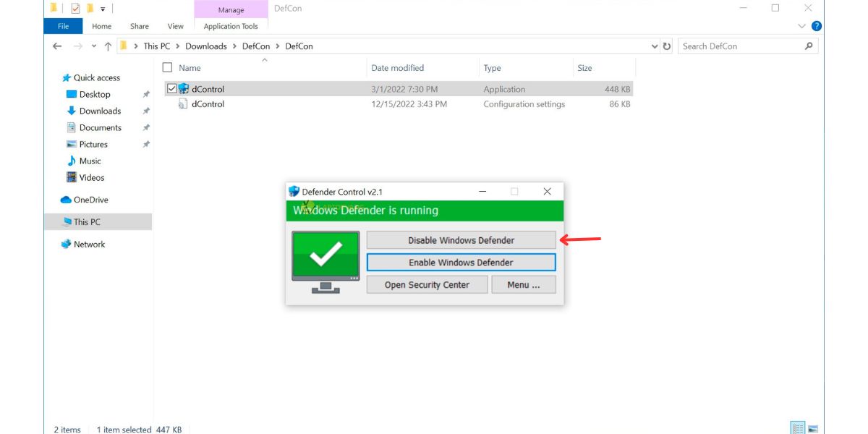This screenshot has width=868, height=434.
Task: Open Documents in the sidebar
Action: 101,127
